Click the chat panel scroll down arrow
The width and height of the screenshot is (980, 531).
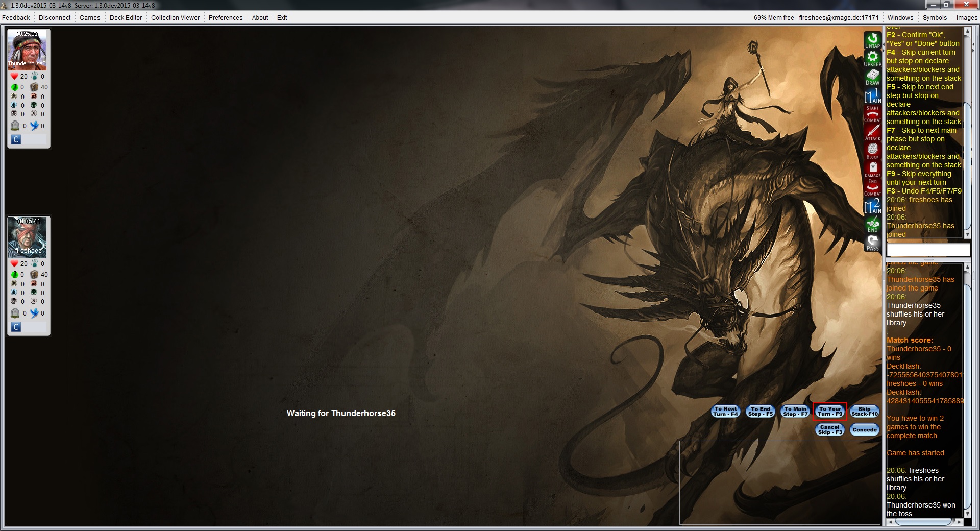coord(967,235)
